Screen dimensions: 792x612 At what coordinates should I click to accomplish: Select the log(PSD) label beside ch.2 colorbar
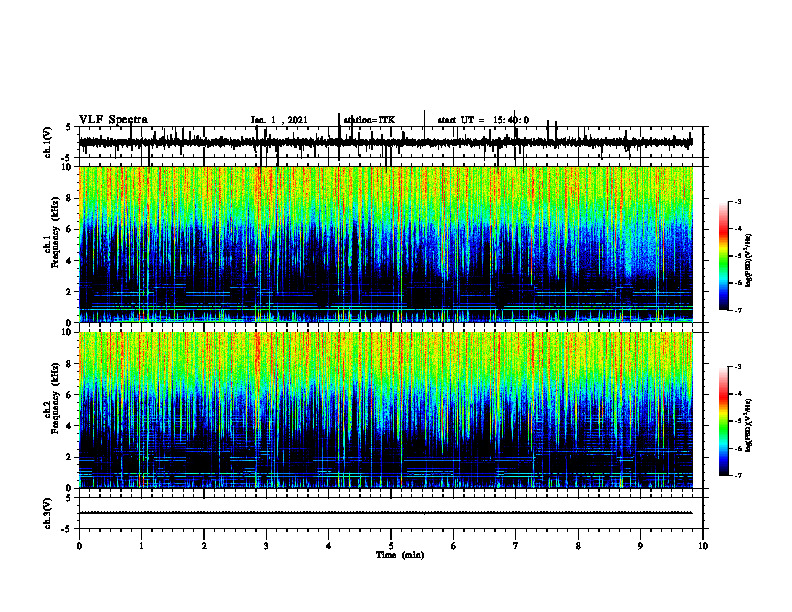749,425
